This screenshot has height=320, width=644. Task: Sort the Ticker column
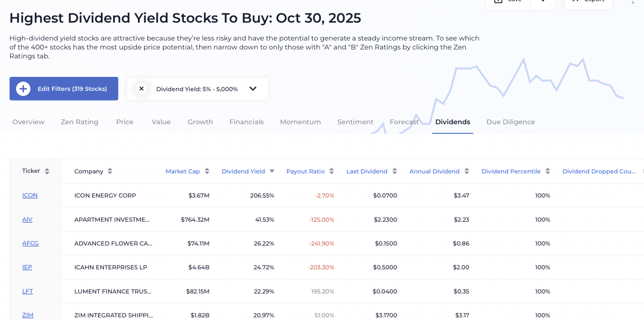pyautogui.click(x=47, y=171)
